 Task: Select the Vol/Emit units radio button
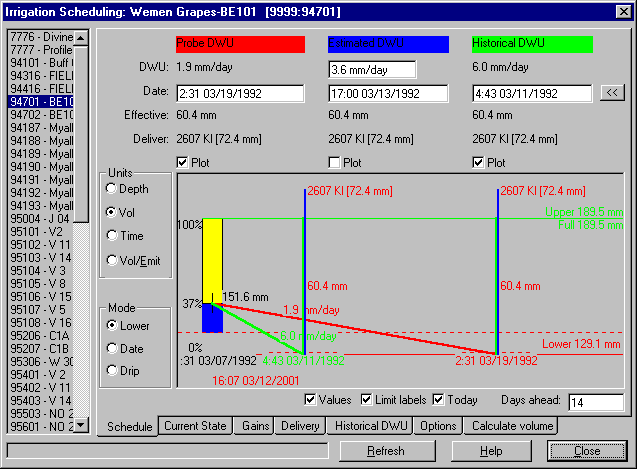coord(111,260)
